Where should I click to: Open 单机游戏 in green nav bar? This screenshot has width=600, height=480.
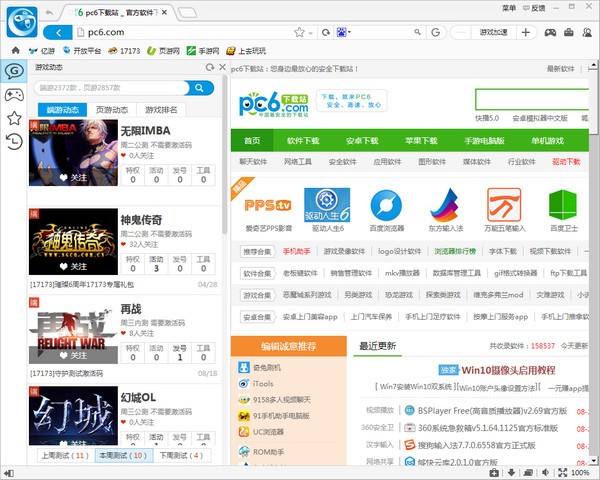(x=548, y=140)
